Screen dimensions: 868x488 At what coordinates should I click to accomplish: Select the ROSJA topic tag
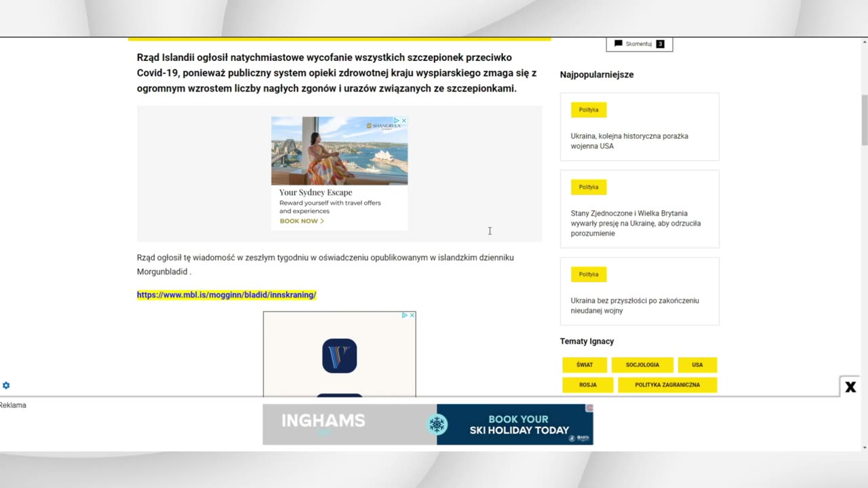tap(588, 385)
